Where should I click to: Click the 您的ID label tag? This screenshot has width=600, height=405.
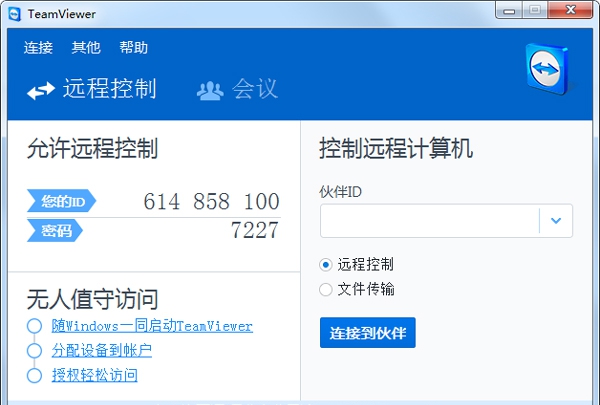[61, 201]
